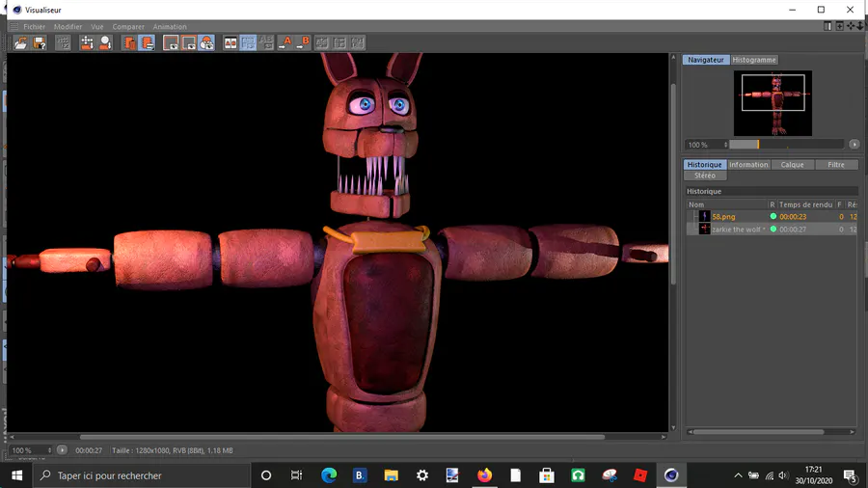Show hidden system tray icons
868x488 pixels.
(x=738, y=475)
